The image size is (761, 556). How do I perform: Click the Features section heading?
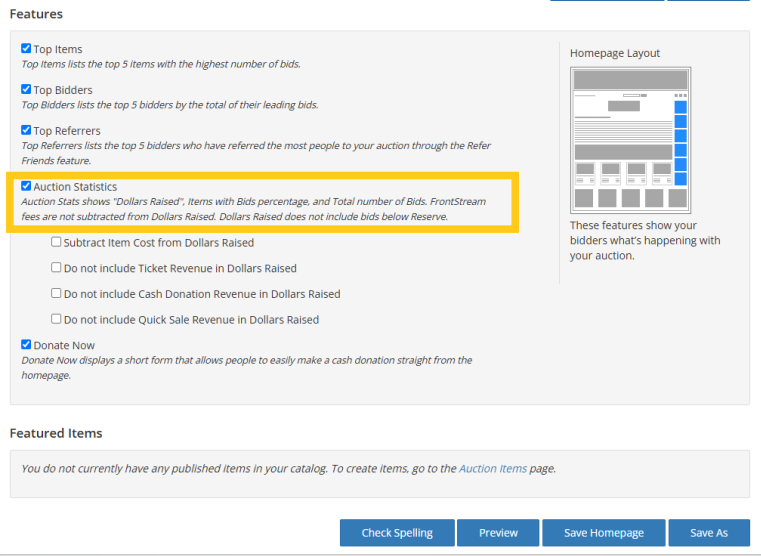(x=36, y=14)
